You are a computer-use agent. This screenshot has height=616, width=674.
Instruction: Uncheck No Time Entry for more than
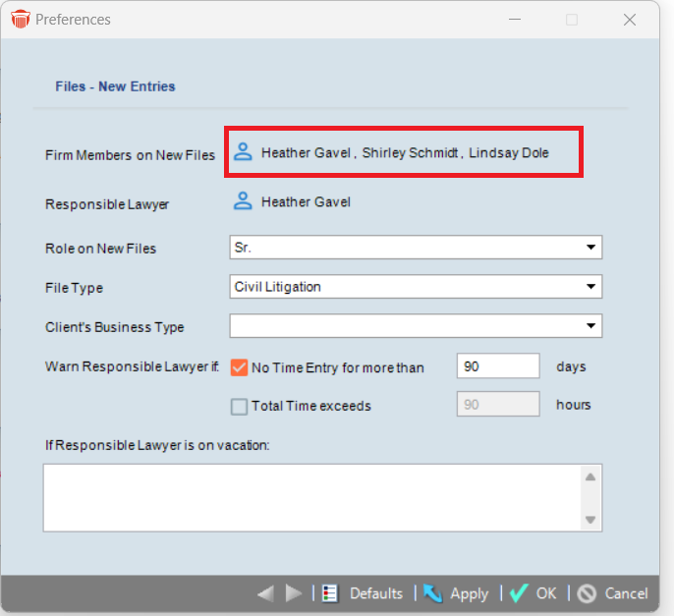[x=239, y=367]
